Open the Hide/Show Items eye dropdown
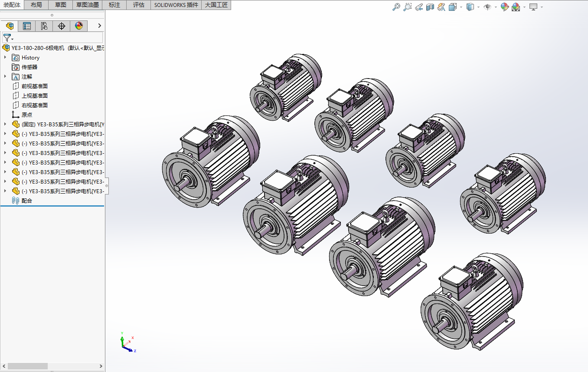This screenshot has width=588, height=372. pos(496,7)
